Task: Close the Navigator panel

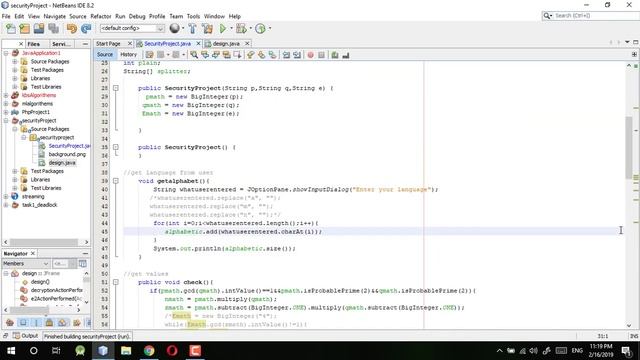Action: [x=33, y=253]
